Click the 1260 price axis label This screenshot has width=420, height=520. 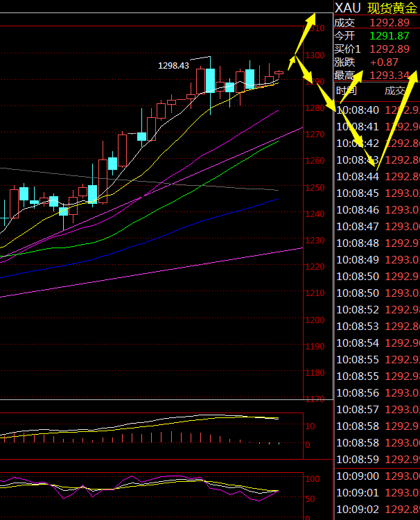pyautogui.click(x=315, y=161)
